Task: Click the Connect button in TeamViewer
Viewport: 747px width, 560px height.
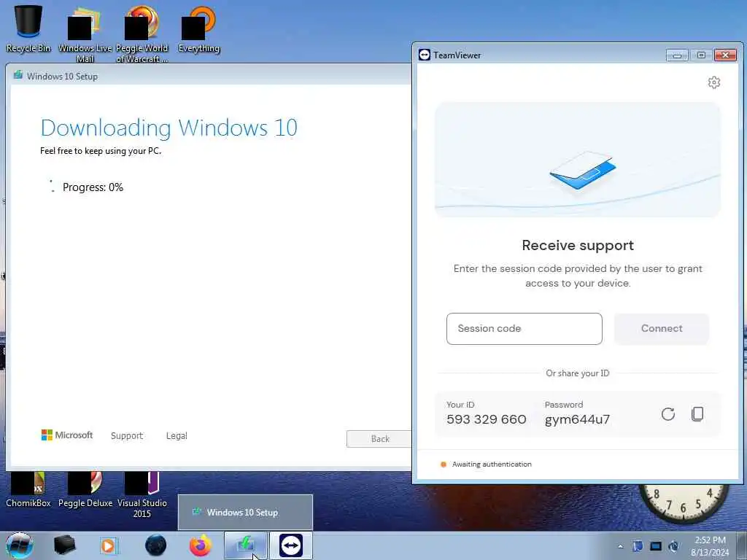Action: pos(661,329)
